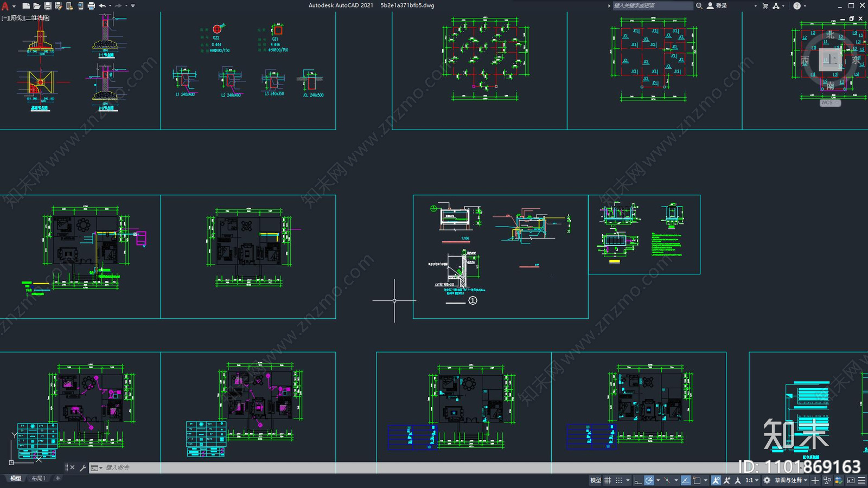Expand object snap settings arrow
Image resolution: width=868 pixels, height=488 pixels.
(705, 480)
